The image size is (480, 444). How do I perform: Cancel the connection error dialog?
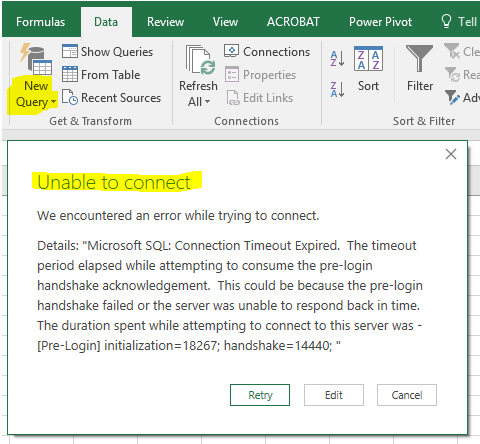coord(407,395)
